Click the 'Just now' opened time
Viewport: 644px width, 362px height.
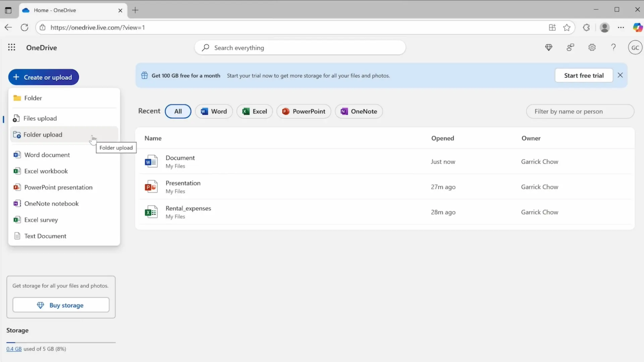coord(443,162)
